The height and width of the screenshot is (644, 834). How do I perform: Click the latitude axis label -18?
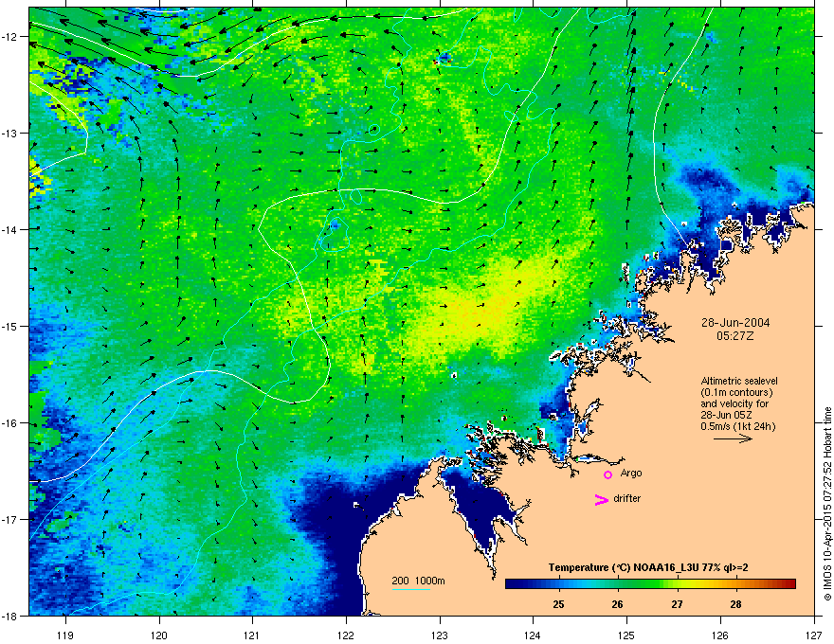(9, 616)
